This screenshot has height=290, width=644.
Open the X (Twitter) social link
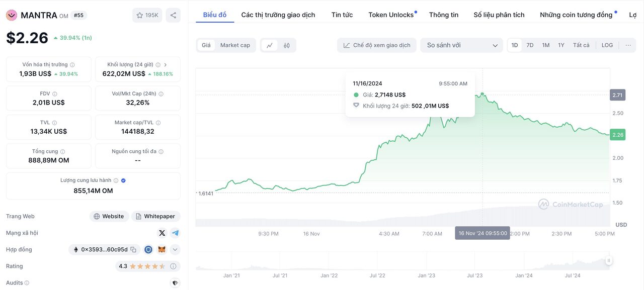click(162, 233)
